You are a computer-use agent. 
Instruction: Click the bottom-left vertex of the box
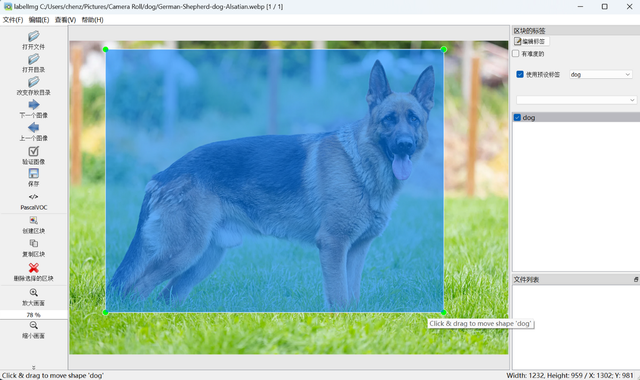click(x=106, y=313)
